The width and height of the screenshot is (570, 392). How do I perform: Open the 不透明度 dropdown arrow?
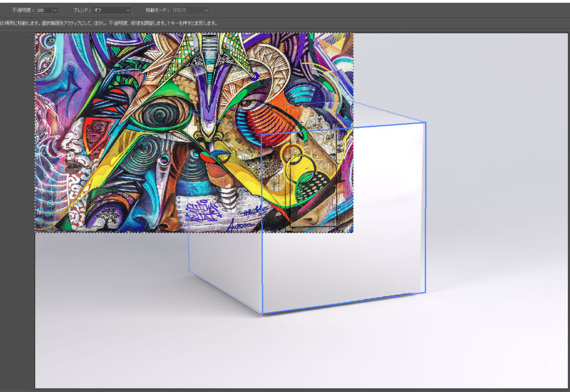[x=55, y=10]
